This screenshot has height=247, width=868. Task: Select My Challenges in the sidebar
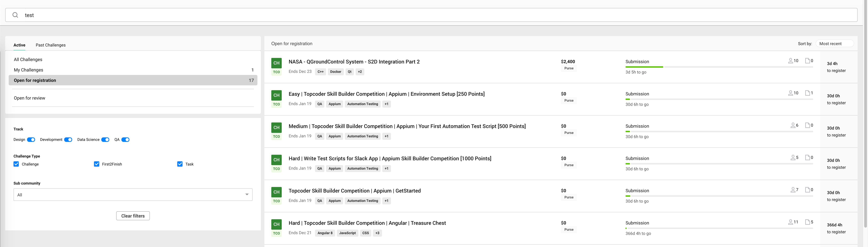pyautogui.click(x=133, y=70)
